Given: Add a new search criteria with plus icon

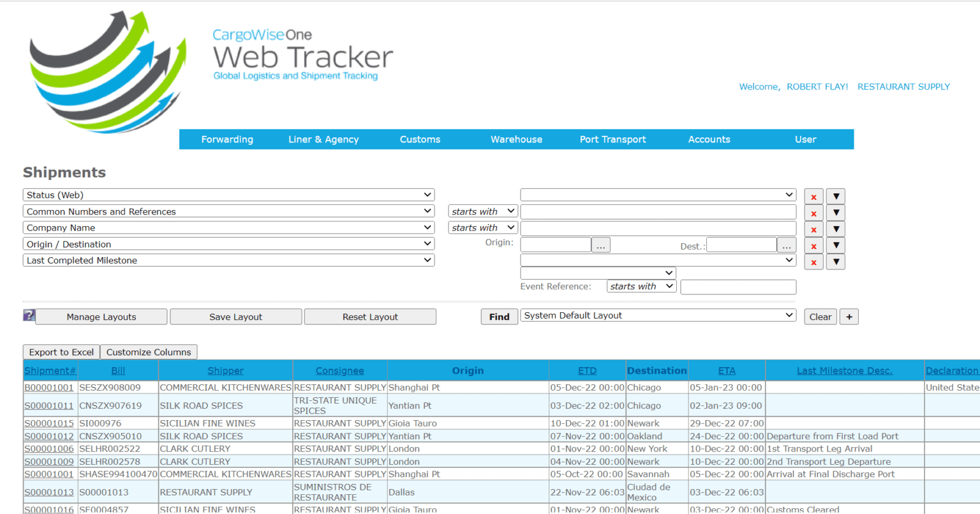Looking at the screenshot, I should coord(849,316).
